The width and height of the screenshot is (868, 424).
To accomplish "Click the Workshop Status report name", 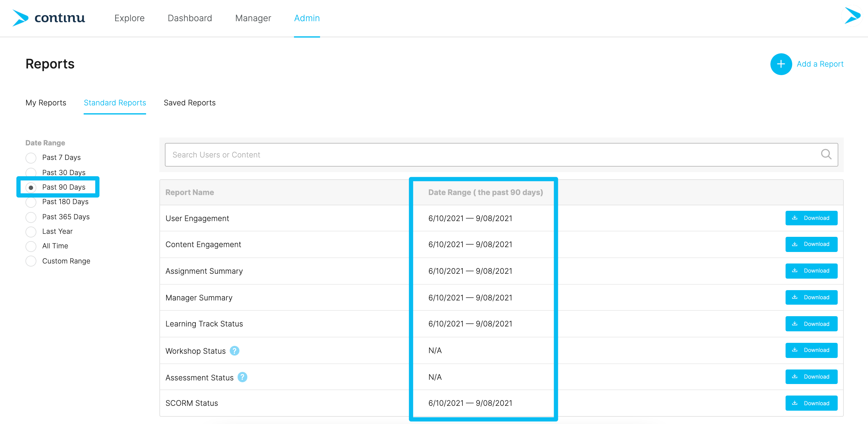I will pyautogui.click(x=195, y=351).
